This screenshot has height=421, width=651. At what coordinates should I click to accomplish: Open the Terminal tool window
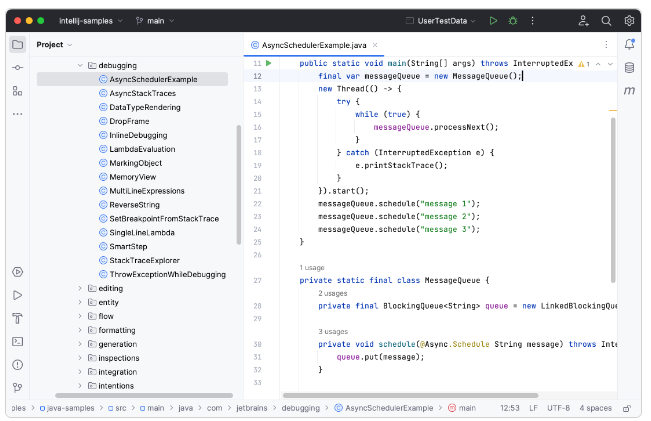tap(17, 342)
